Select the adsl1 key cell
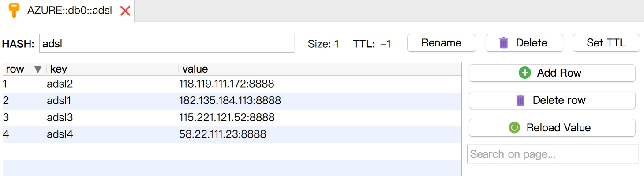This screenshot has height=176, width=644. pyautogui.click(x=59, y=101)
